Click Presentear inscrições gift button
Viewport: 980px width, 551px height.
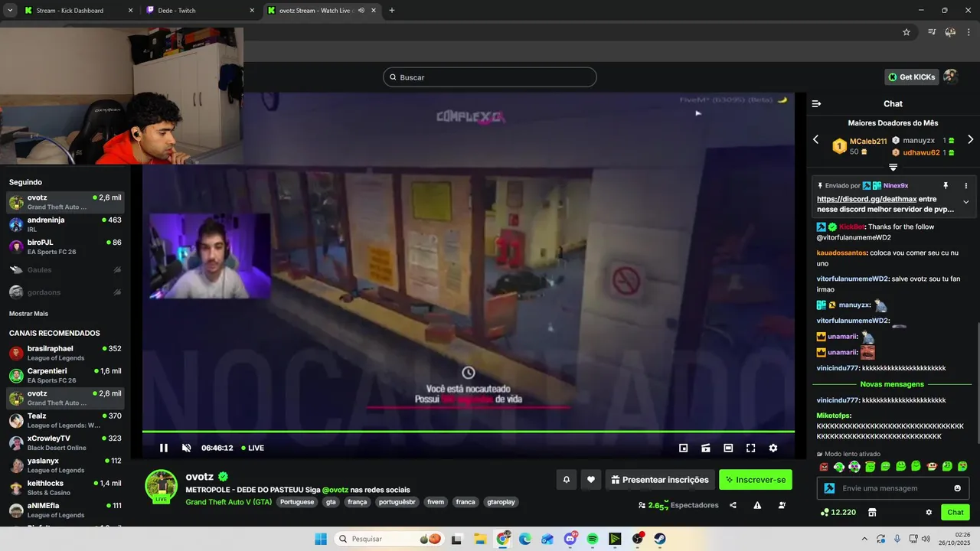(660, 480)
